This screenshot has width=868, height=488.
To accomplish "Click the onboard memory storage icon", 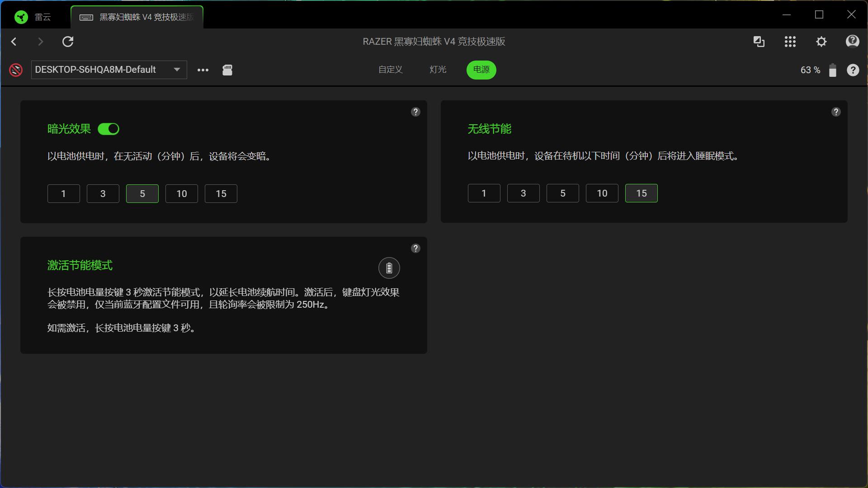I will pyautogui.click(x=227, y=70).
